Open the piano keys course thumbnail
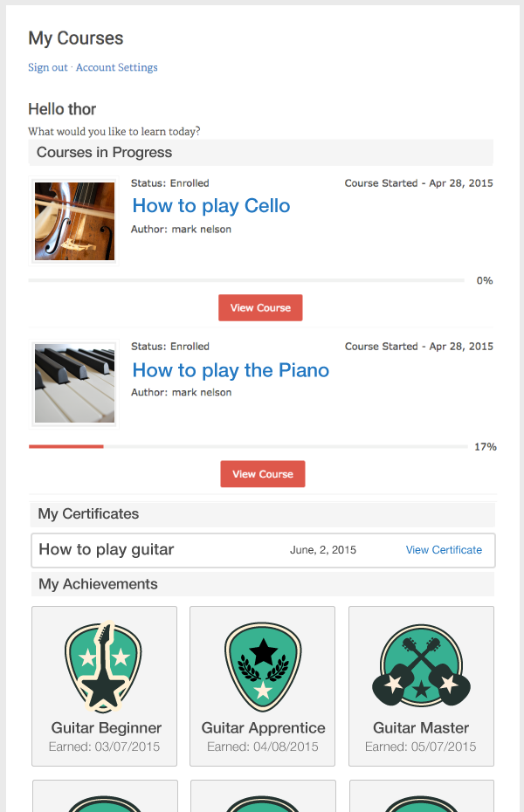The image size is (524, 812). [74, 384]
